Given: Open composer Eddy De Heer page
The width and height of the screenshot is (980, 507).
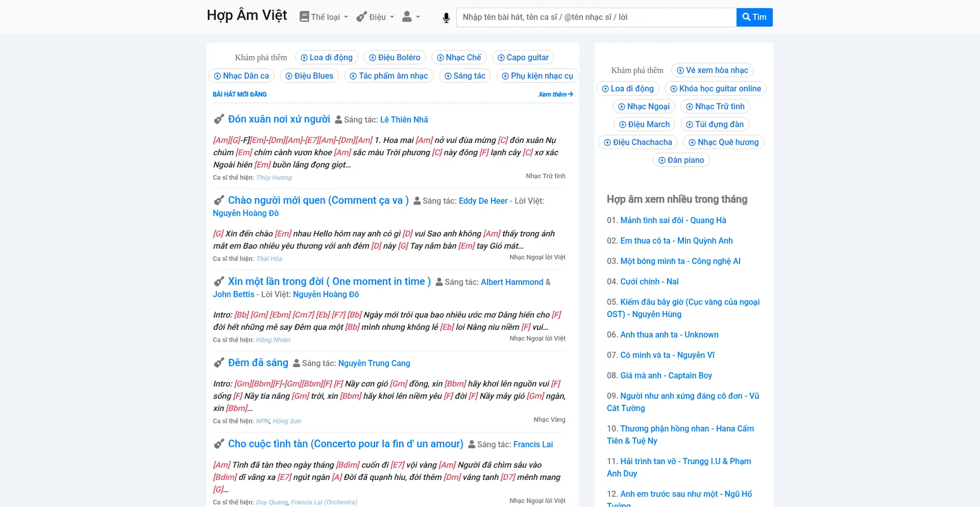Looking at the screenshot, I should 483,201.
